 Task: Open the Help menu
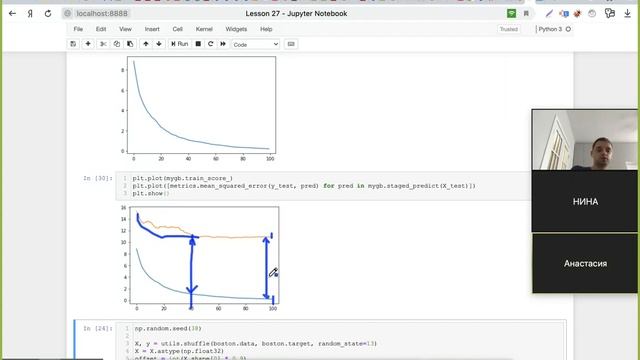(266, 29)
